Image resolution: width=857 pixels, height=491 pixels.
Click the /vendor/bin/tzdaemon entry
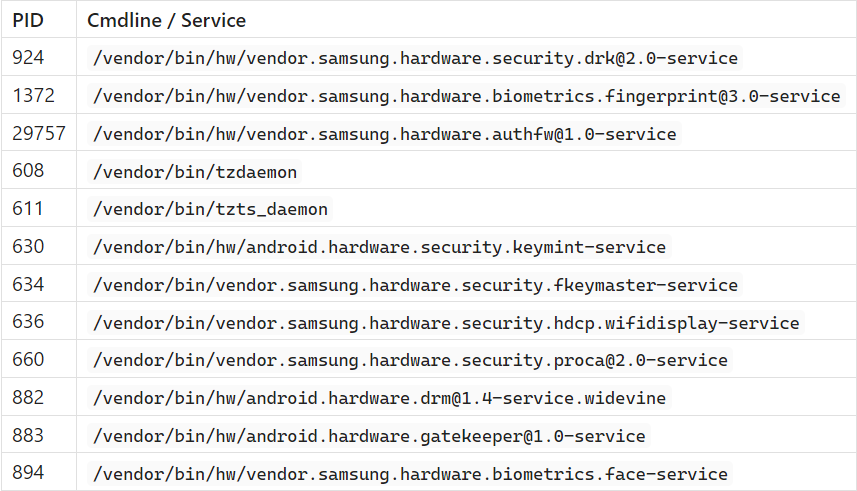click(194, 172)
